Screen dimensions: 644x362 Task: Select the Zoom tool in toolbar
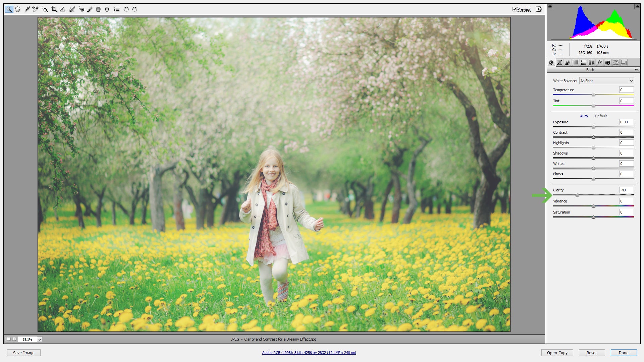(9, 9)
